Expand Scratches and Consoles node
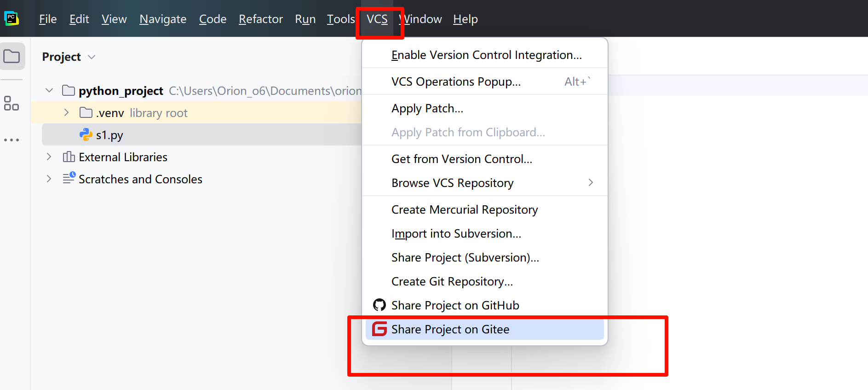Viewport: 868px width, 390px height. tap(49, 179)
